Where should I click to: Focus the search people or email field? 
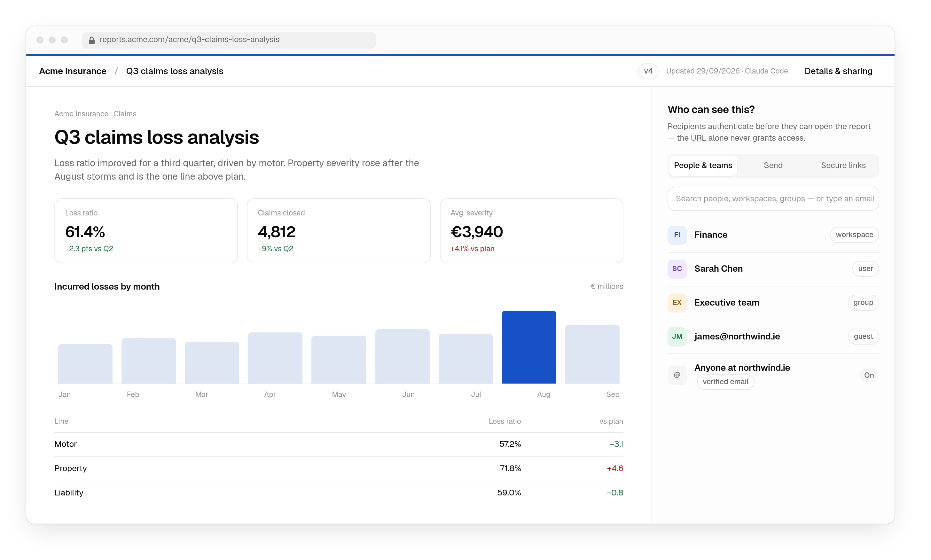(773, 199)
